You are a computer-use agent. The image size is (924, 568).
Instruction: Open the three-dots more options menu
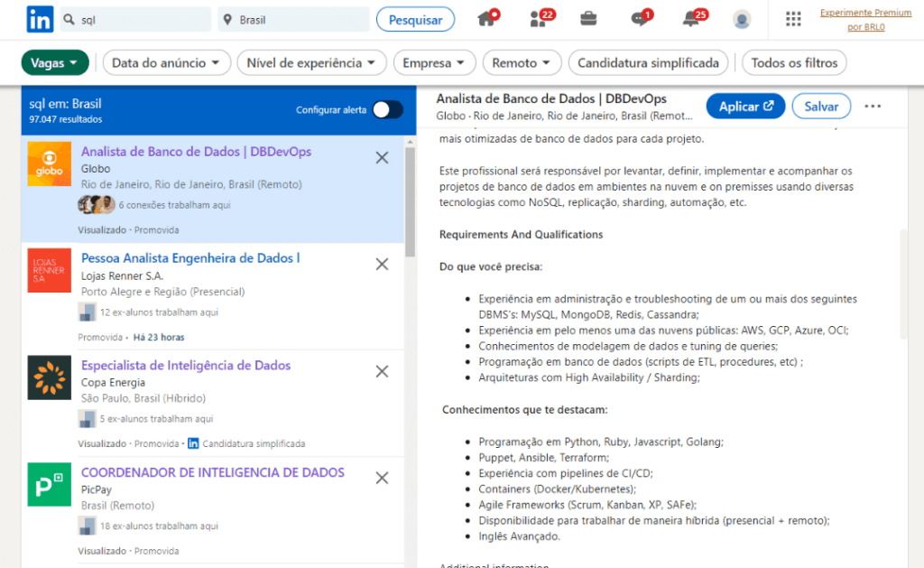tap(873, 107)
